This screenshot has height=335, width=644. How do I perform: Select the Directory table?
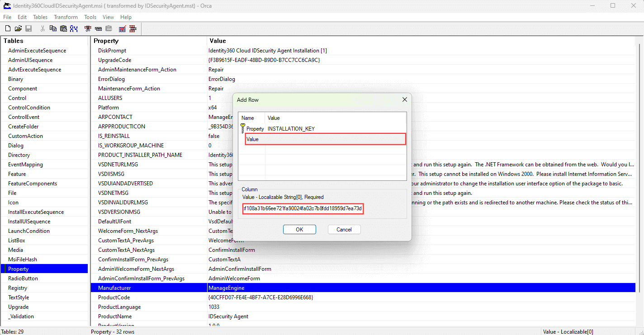tap(19, 155)
